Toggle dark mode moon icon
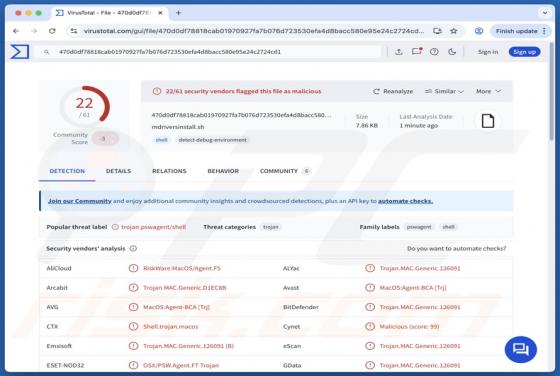This screenshot has width=560, height=376. tap(452, 52)
